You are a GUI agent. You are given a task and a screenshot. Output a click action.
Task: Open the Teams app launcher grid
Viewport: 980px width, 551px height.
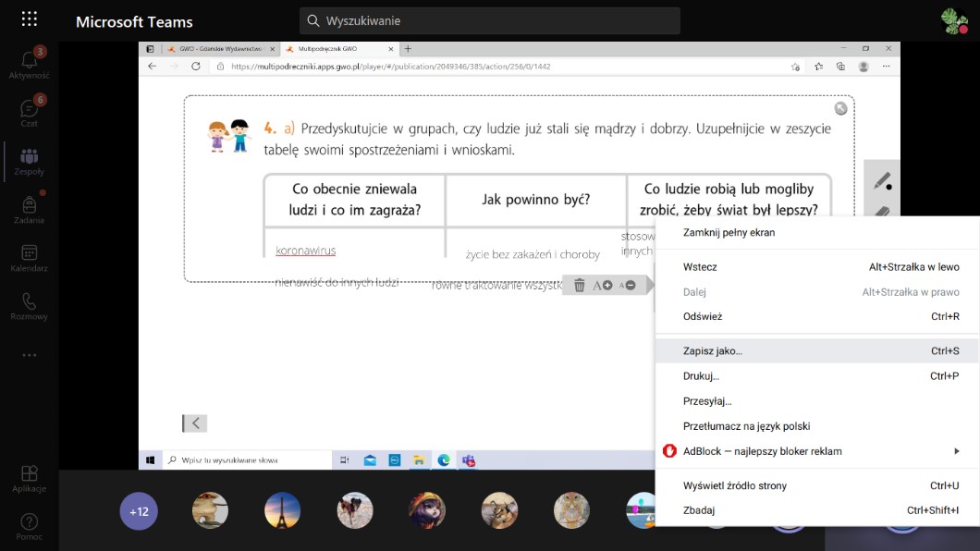pos(29,19)
